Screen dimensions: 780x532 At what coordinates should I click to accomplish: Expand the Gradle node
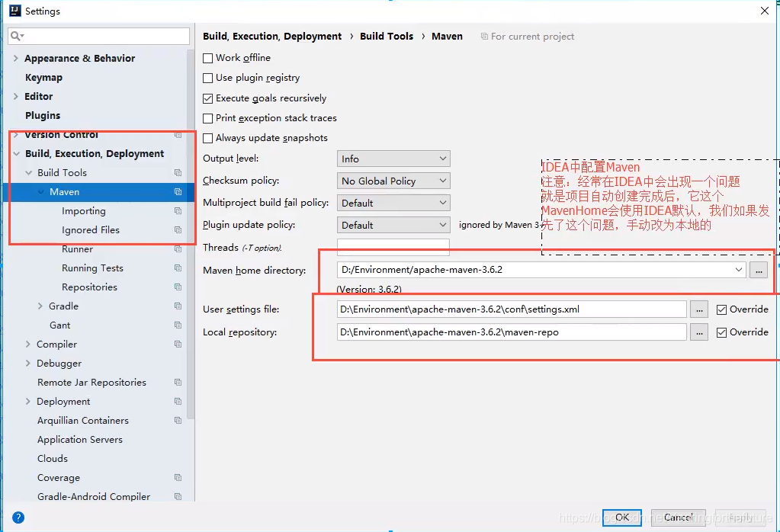40,306
